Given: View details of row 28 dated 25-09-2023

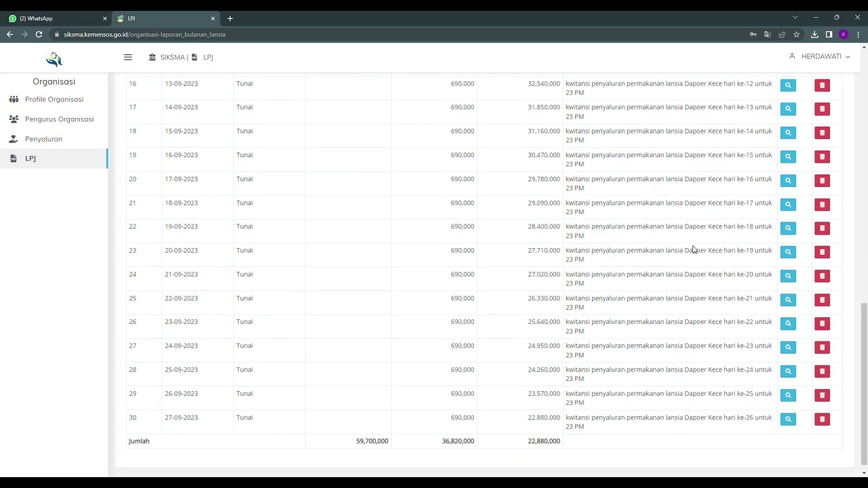Looking at the screenshot, I should pos(788,371).
